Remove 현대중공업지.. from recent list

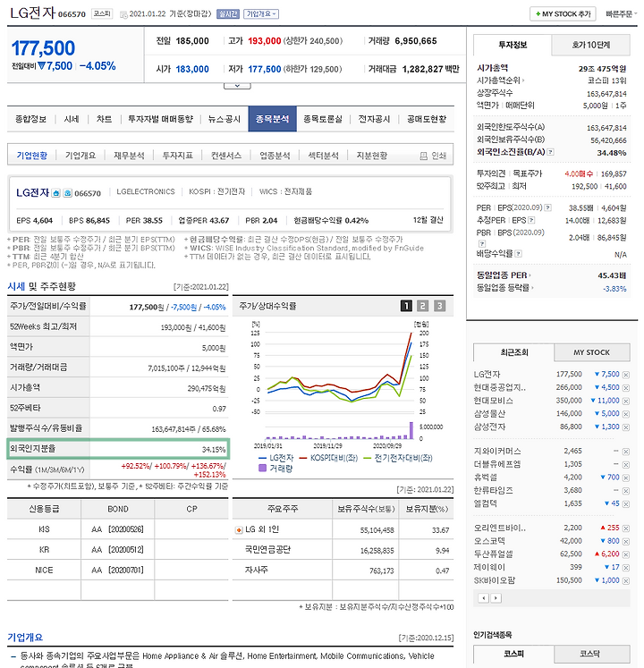[x=626, y=388]
